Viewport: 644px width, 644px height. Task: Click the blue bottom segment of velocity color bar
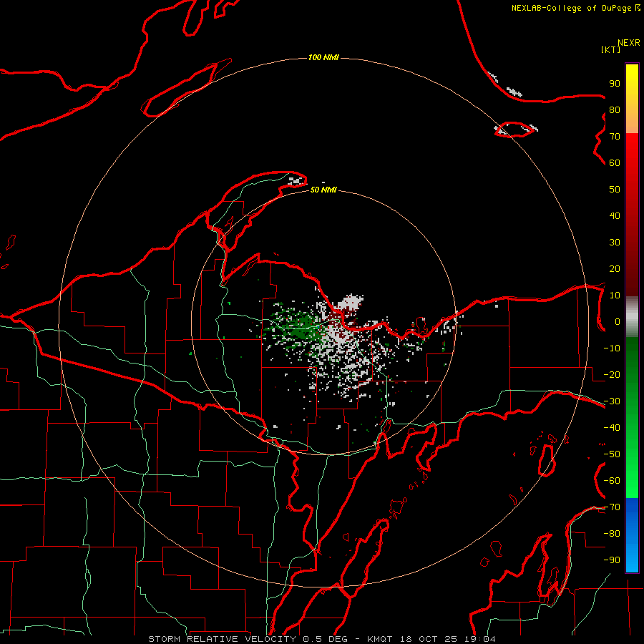pos(632,535)
